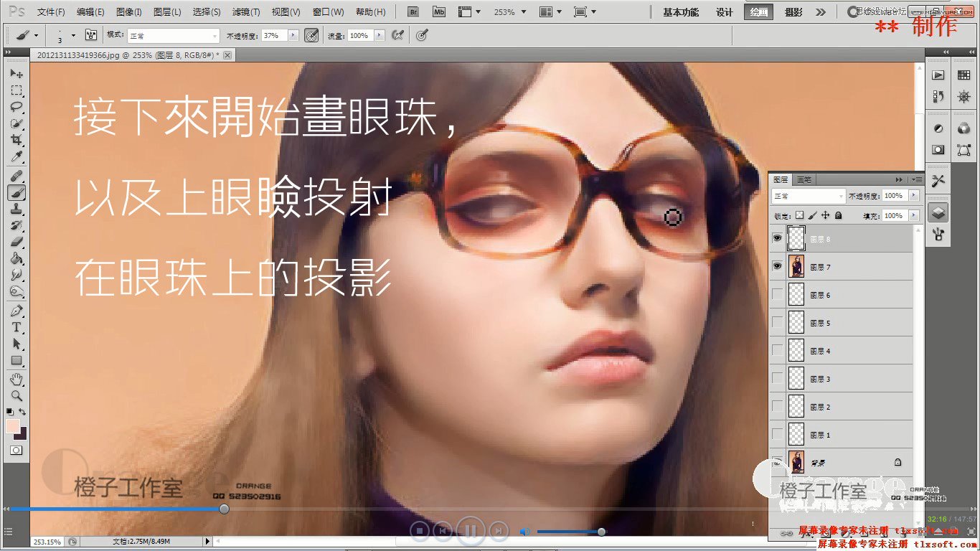Switch to 摄影 workspace
The image size is (980, 551).
(x=793, y=12)
